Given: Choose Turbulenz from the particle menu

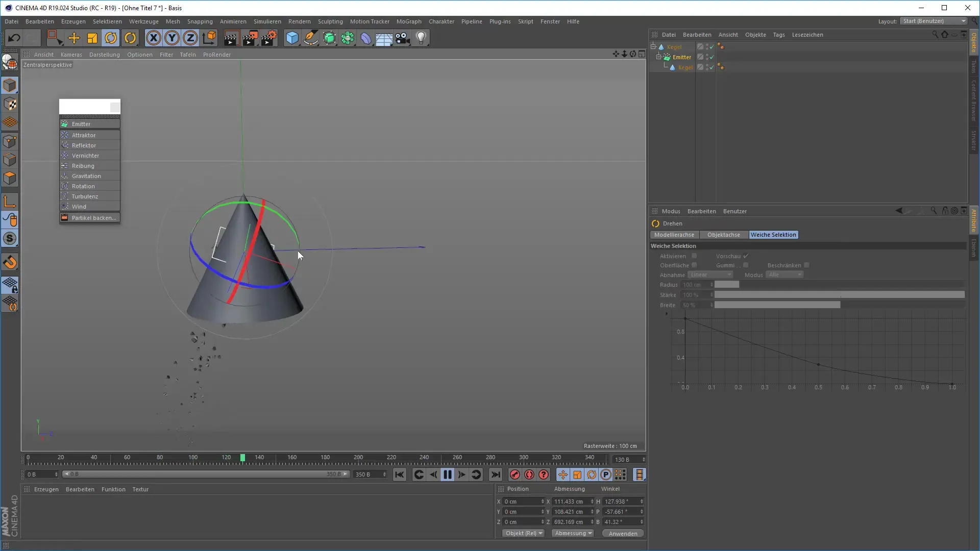Looking at the screenshot, I should click(85, 196).
